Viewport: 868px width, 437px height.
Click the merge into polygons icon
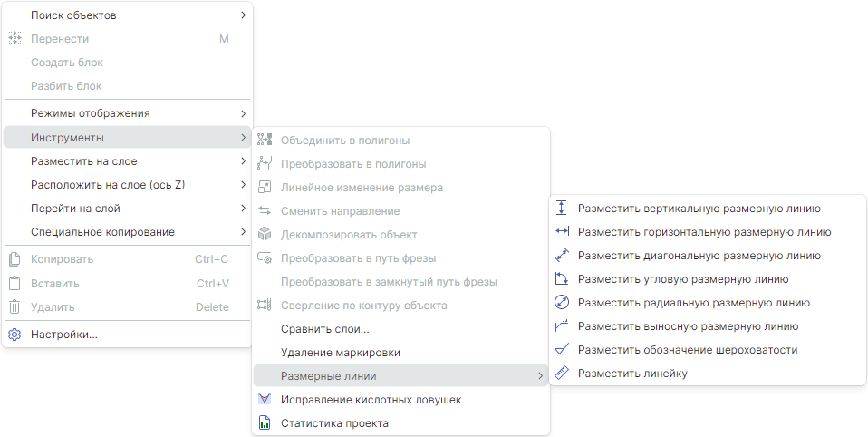(265, 141)
